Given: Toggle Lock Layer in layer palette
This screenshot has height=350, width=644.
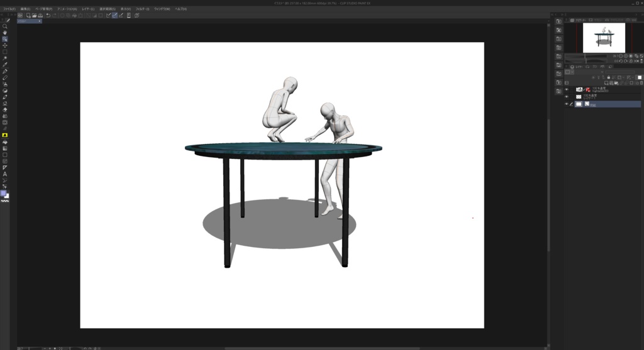Looking at the screenshot, I should click(x=609, y=77).
